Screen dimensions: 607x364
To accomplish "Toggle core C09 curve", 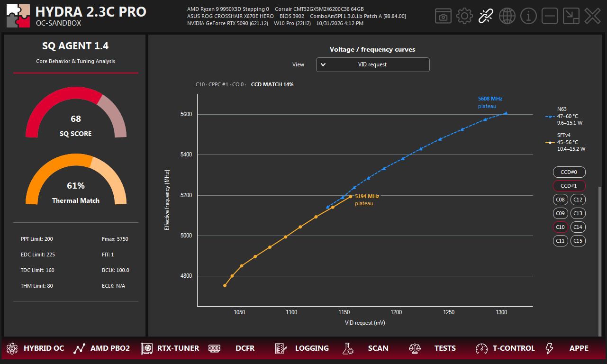I will (560, 213).
